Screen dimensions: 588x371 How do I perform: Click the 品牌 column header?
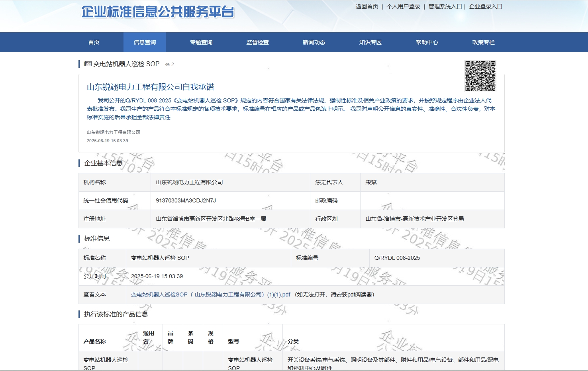pyautogui.click(x=173, y=338)
